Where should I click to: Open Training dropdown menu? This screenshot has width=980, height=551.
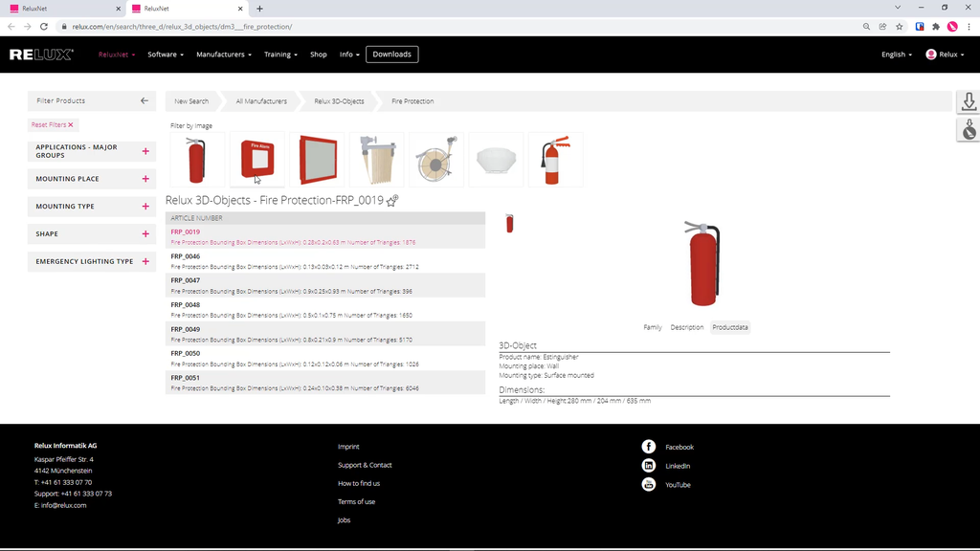(x=280, y=55)
